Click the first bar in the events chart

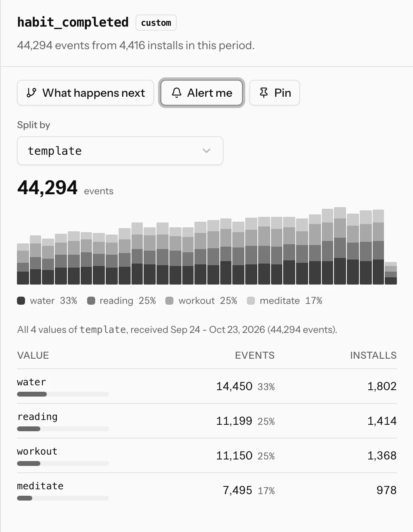pyautogui.click(x=23, y=264)
